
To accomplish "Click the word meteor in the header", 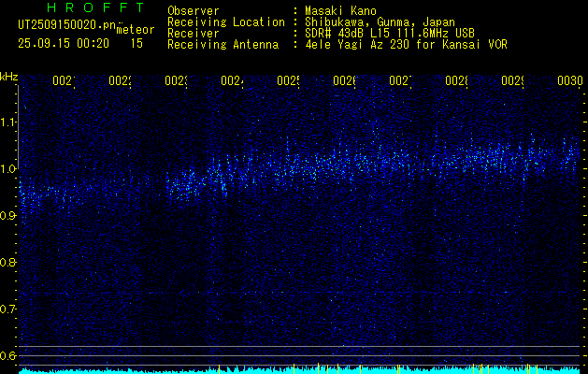I will click(136, 30).
